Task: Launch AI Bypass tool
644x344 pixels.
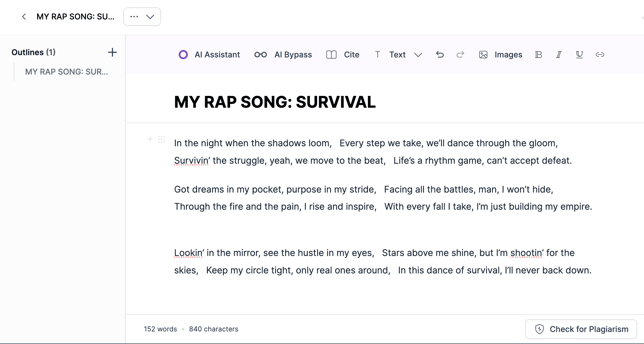Action: [283, 55]
